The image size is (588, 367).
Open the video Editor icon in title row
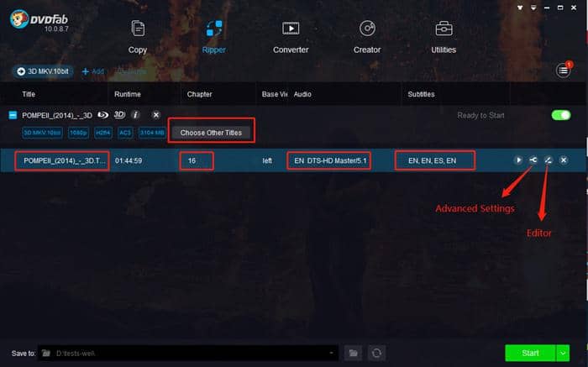[x=549, y=160]
